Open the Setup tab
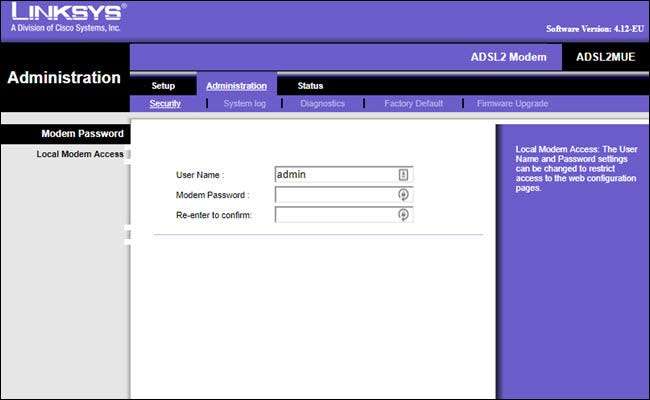This screenshot has height=400, width=650. 163,86
